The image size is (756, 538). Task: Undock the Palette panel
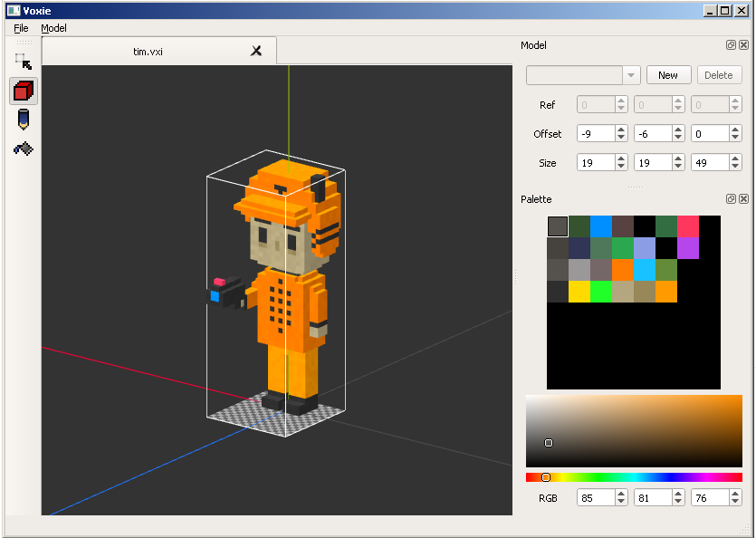coord(731,199)
